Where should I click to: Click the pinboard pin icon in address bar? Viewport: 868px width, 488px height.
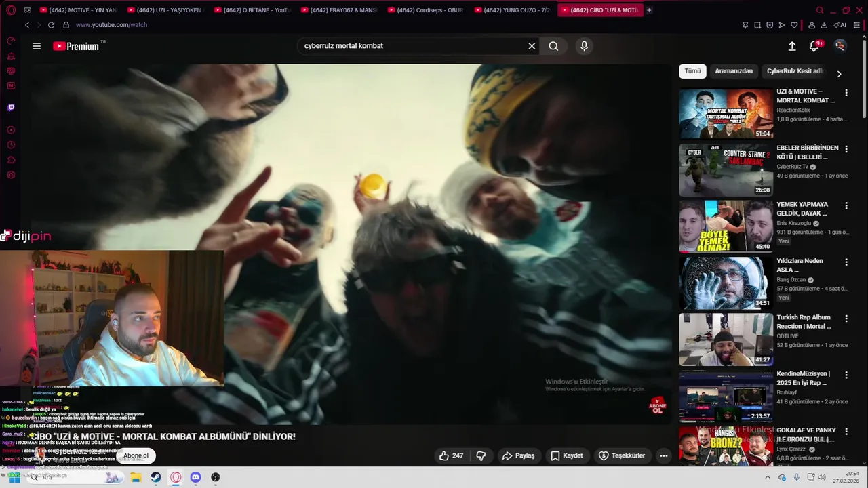pos(745,25)
